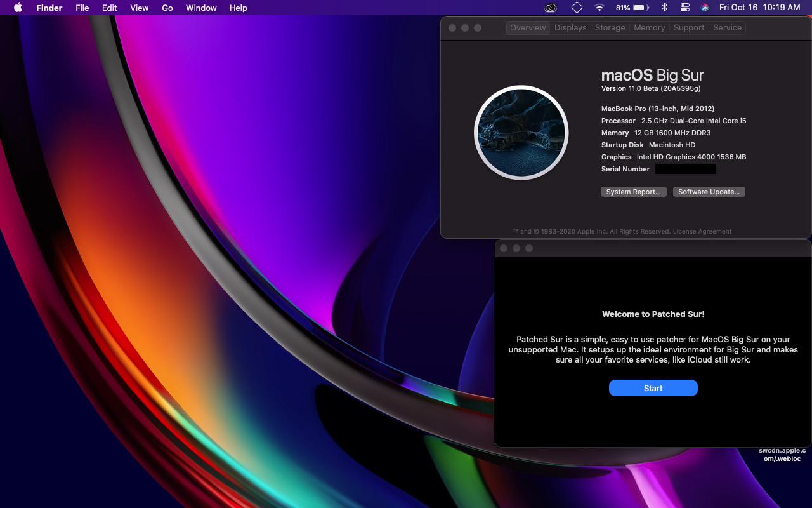Open the License Agreement link

[x=702, y=232]
